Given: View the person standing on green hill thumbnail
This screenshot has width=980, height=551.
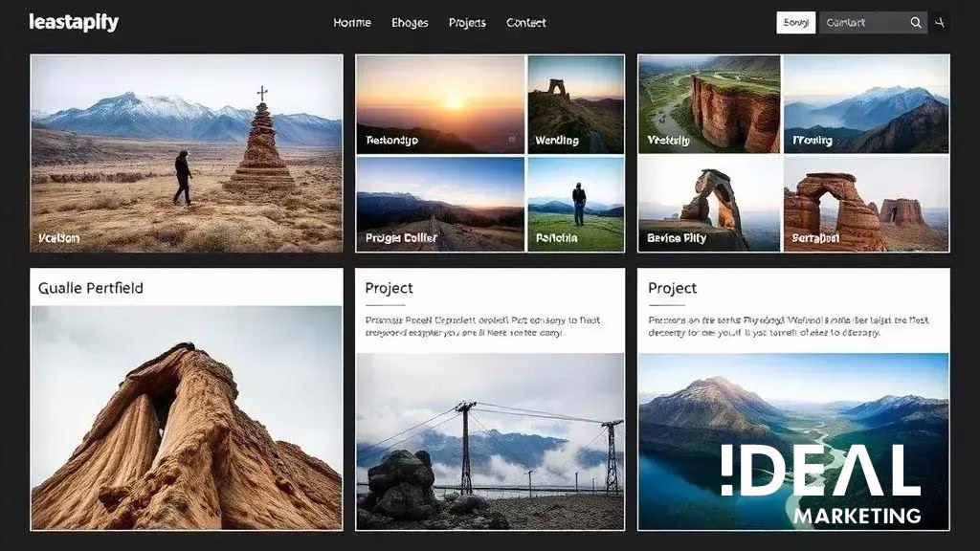Looking at the screenshot, I should [575, 204].
